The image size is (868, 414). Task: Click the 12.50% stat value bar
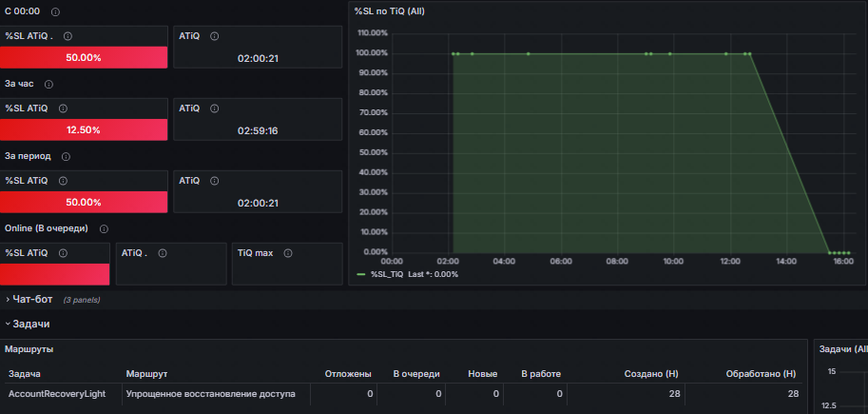coord(84,129)
